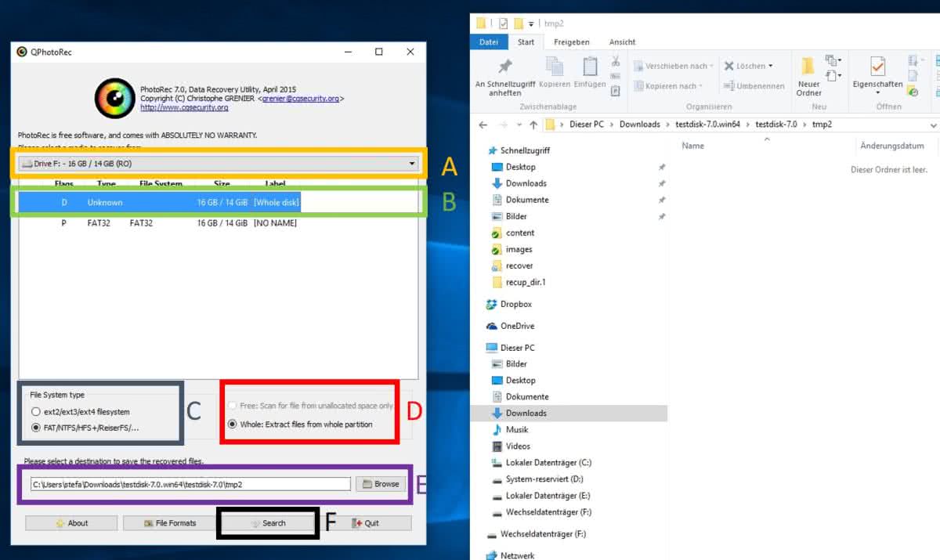Switch to the Ansicht ribbon tab
Screen dimensions: 940x560
point(623,42)
